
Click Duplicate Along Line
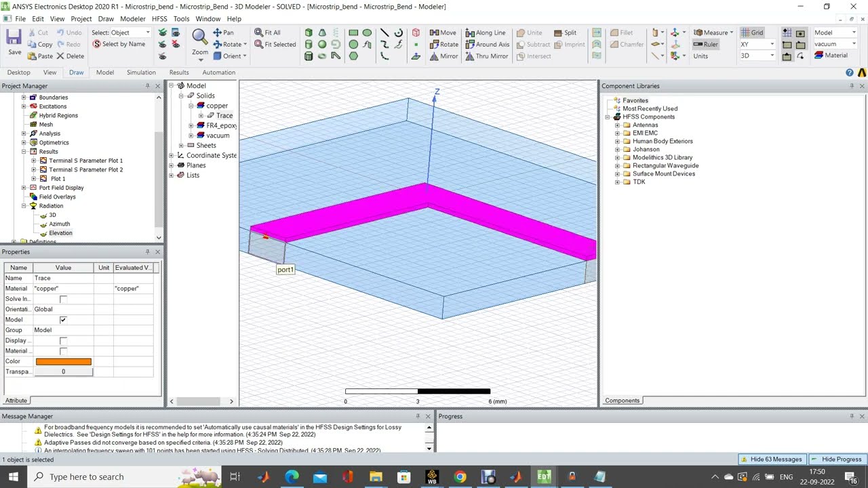[486, 33]
